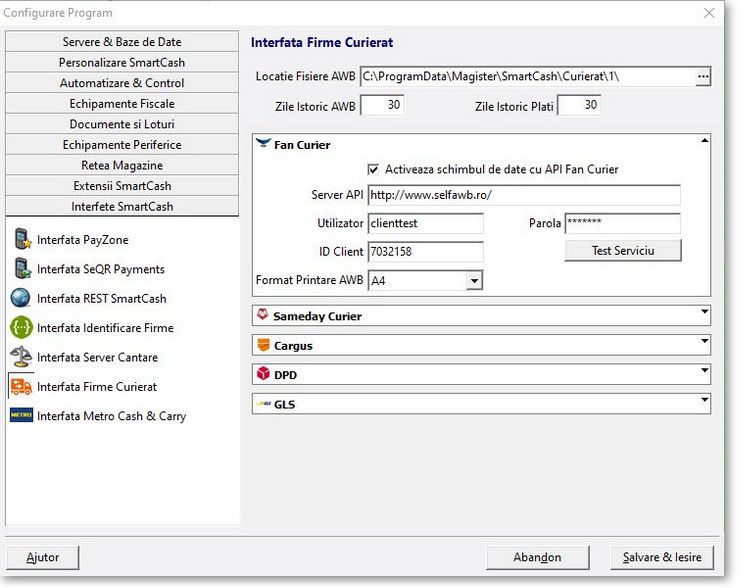740x588 pixels.
Task: Expand the DPD section arrow
Action: coord(704,370)
